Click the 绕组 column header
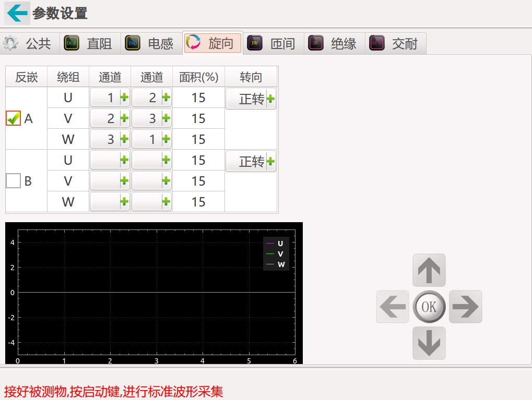This screenshot has width=532, height=400. [x=68, y=77]
